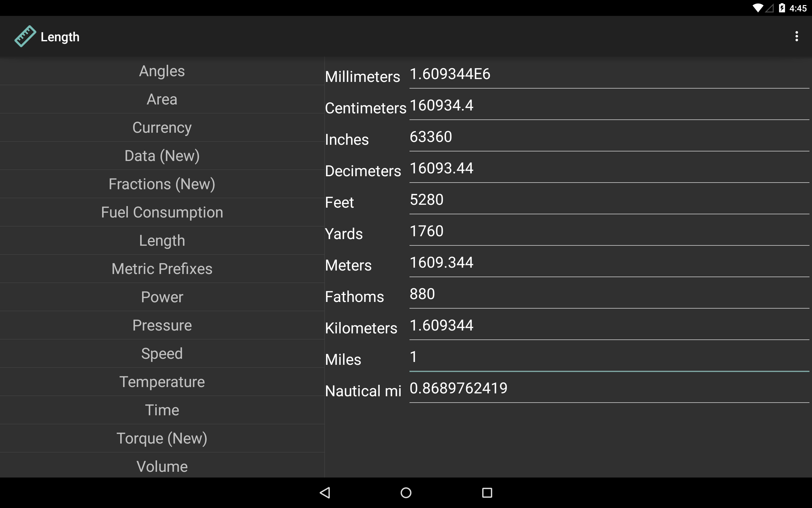
Task: Tap the Kilometers label
Action: coord(361,328)
